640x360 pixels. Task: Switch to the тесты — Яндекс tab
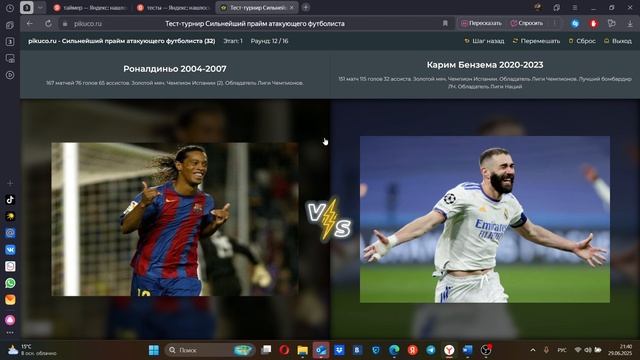(x=173, y=8)
